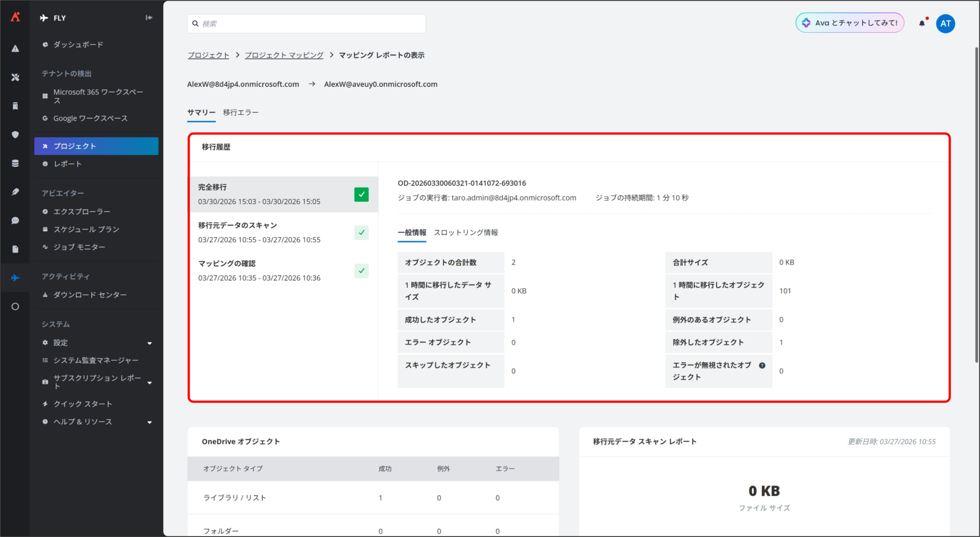The width and height of the screenshot is (980, 537).
Task: Open the スロットリング情報 tab
Action: (x=465, y=233)
